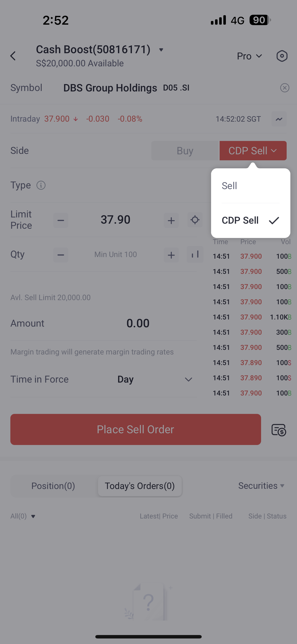Open the quantity ratio selector icon
The image size is (297, 644).
pyautogui.click(x=195, y=255)
